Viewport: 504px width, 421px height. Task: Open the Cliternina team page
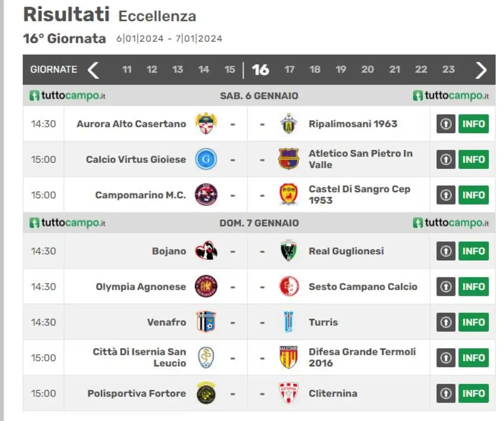tap(333, 393)
